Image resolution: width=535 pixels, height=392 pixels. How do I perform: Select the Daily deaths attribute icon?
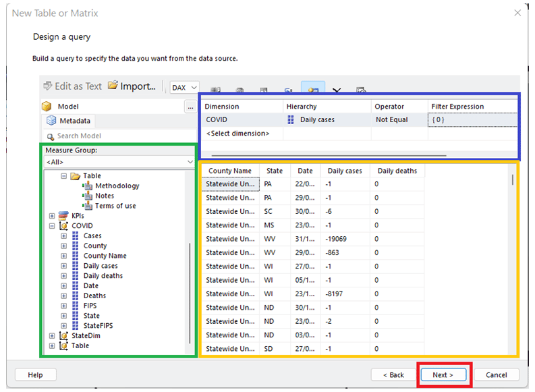pyautogui.click(x=75, y=276)
